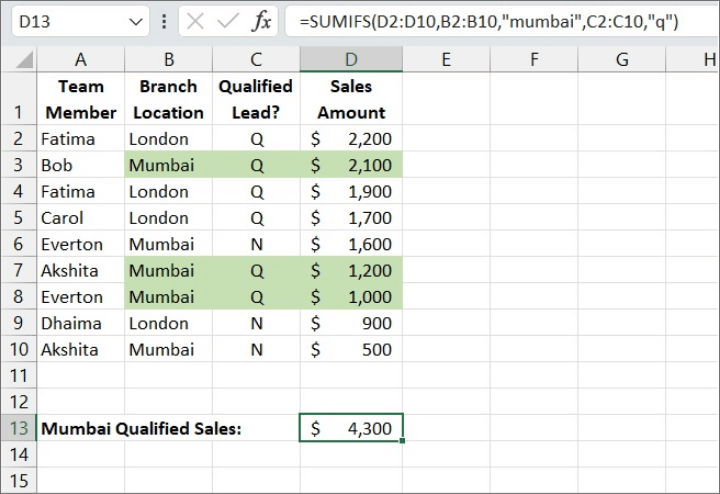Click the Insert Function fx icon
Viewport: 720px width, 494px height.
[261, 21]
